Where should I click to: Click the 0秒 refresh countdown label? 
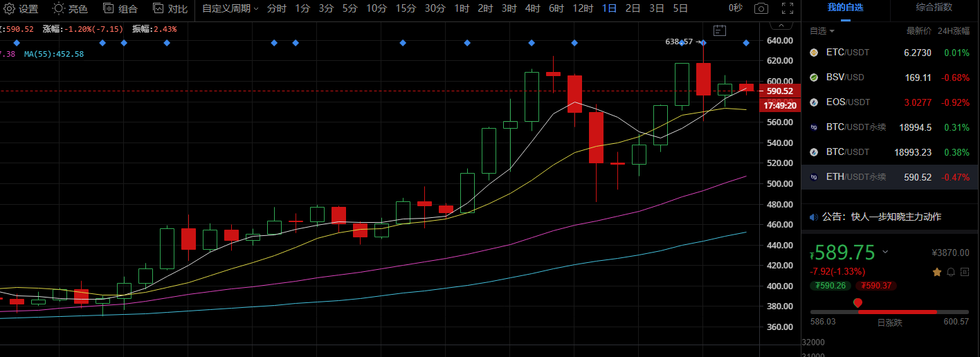[736, 9]
